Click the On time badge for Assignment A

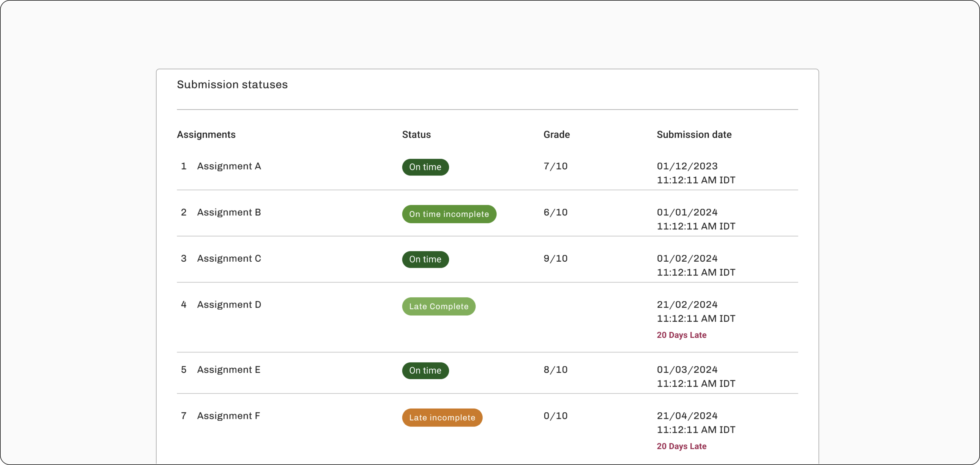pyautogui.click(x=425, y=167)
